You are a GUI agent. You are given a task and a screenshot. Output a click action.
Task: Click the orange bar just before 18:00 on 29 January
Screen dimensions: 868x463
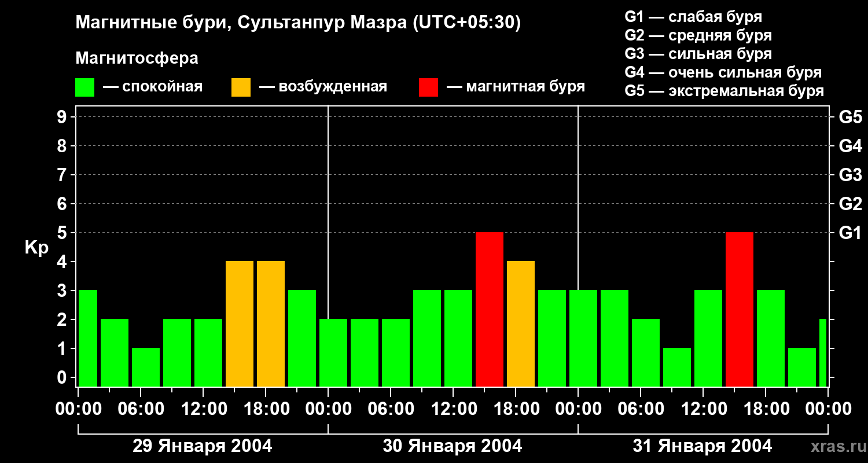(x=240, y=324)
